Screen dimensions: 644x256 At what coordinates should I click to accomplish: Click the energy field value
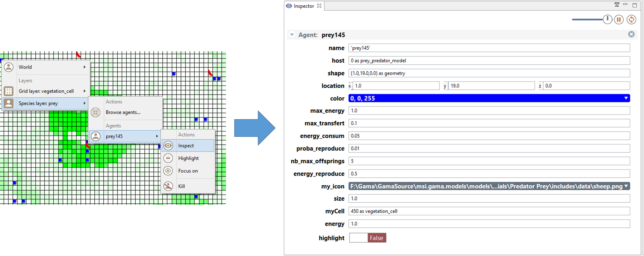(489, 224)
